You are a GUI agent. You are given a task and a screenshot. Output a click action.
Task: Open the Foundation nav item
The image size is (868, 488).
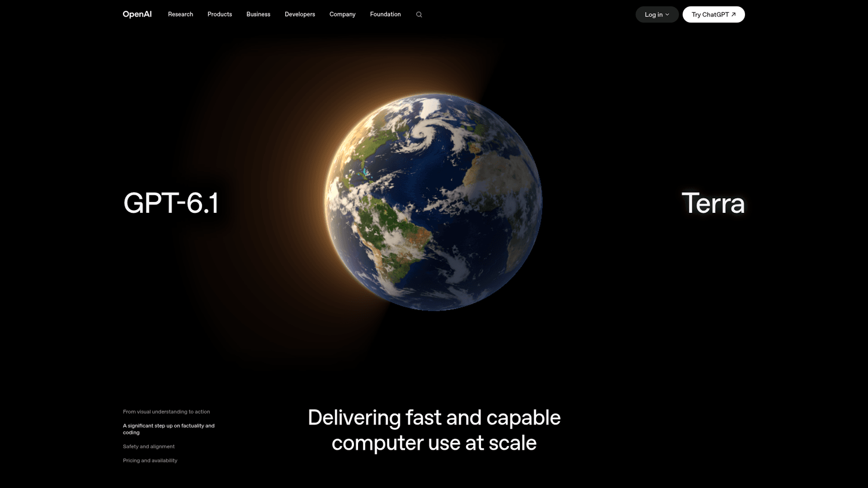click(385, 14)
